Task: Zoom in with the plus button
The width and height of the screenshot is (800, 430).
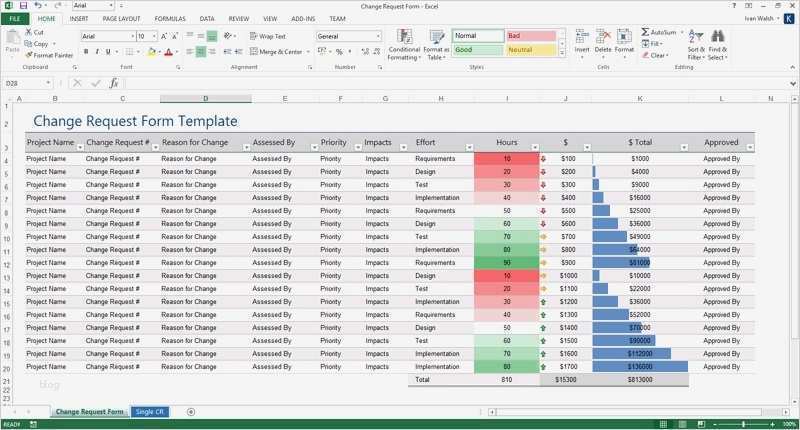Action: [x=772, y=424]
